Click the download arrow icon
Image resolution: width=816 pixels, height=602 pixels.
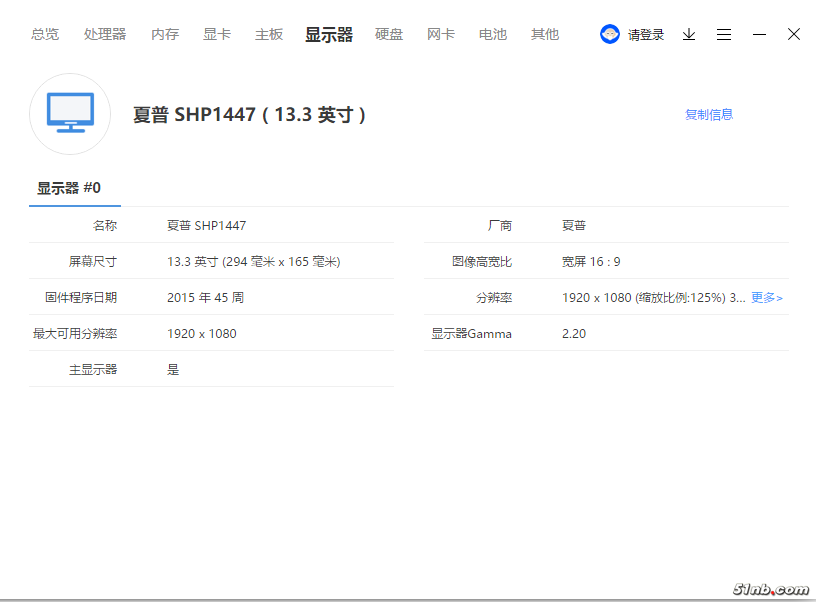pyautogui.click(x=689, y=34)
